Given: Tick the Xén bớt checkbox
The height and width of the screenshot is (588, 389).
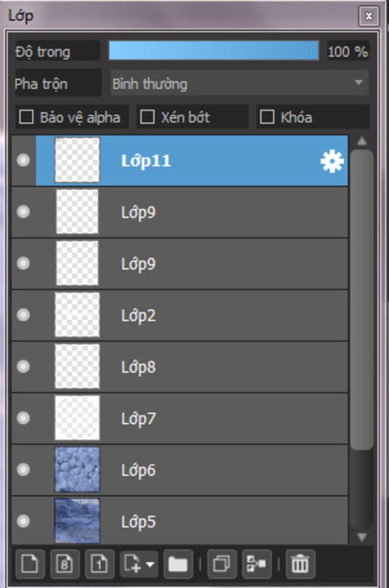Looking at the screenshot, I should pos(147,117).
